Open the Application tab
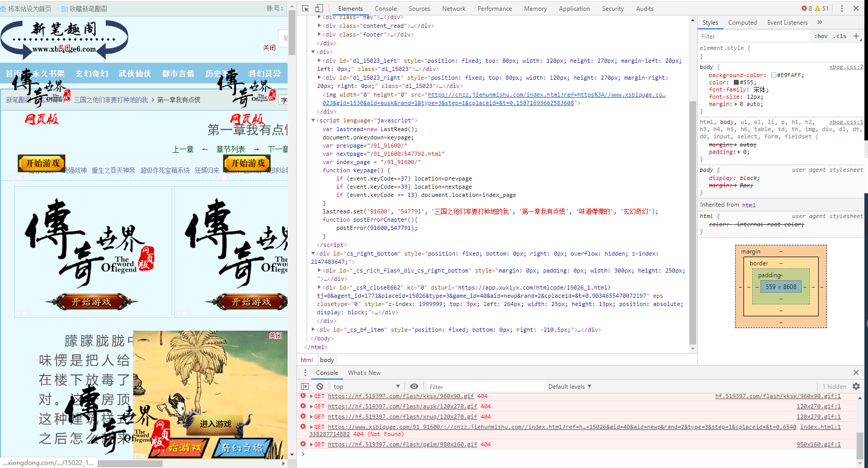868x468 pixels. point(574,8)
